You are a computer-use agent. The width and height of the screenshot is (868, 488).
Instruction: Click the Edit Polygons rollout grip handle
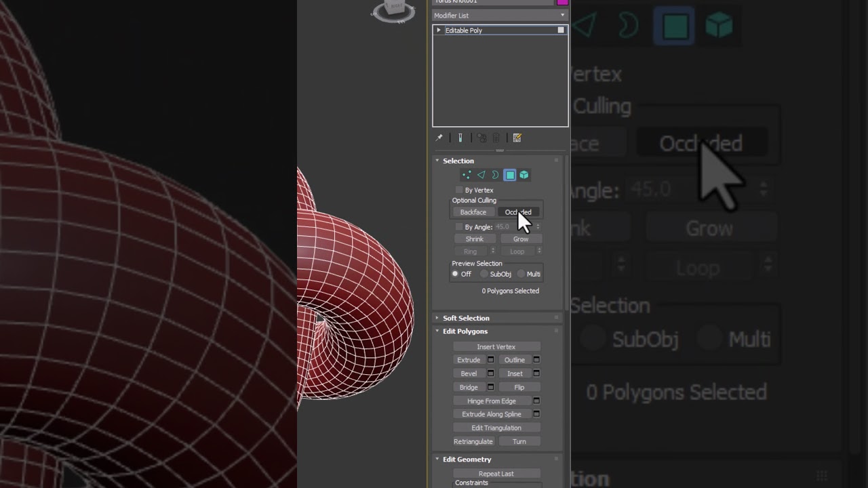[556, 331]
